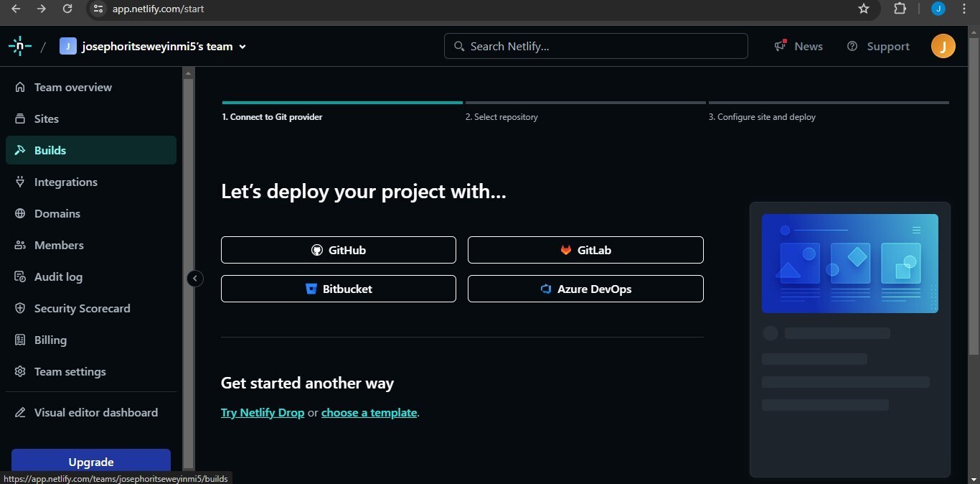Click the Upgrade button
This screenshot has height=484, width=980.
click(x=91, y=462)
